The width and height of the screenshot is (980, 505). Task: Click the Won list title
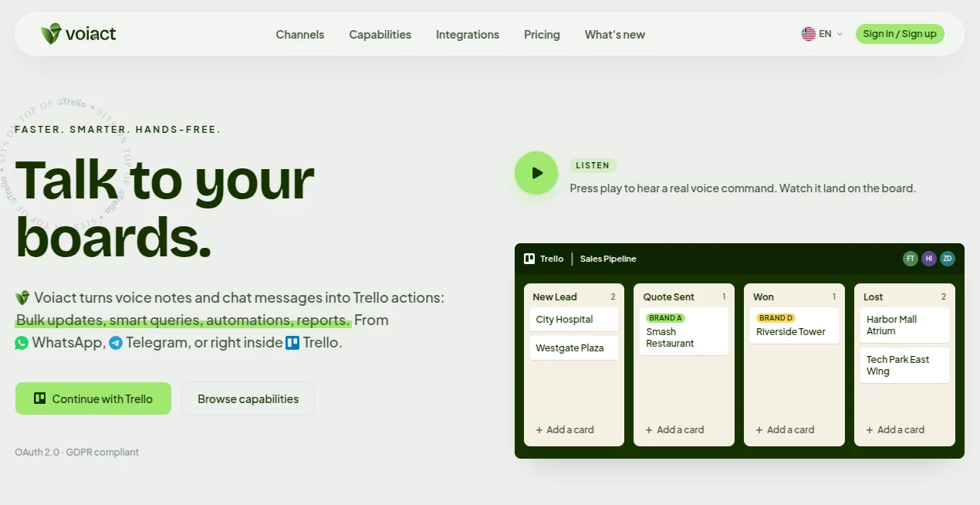click(x=763, y=297)
